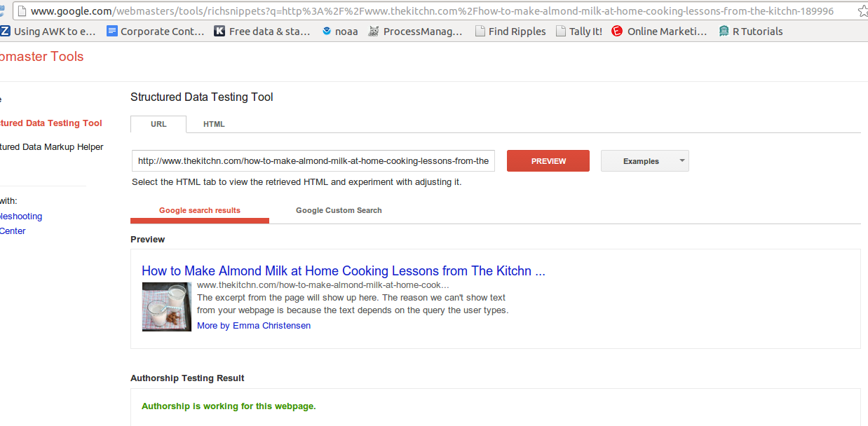Open the 'Free data & sta...' bookmark
This screenshot has height=426, width=868.
click(262, 31)
